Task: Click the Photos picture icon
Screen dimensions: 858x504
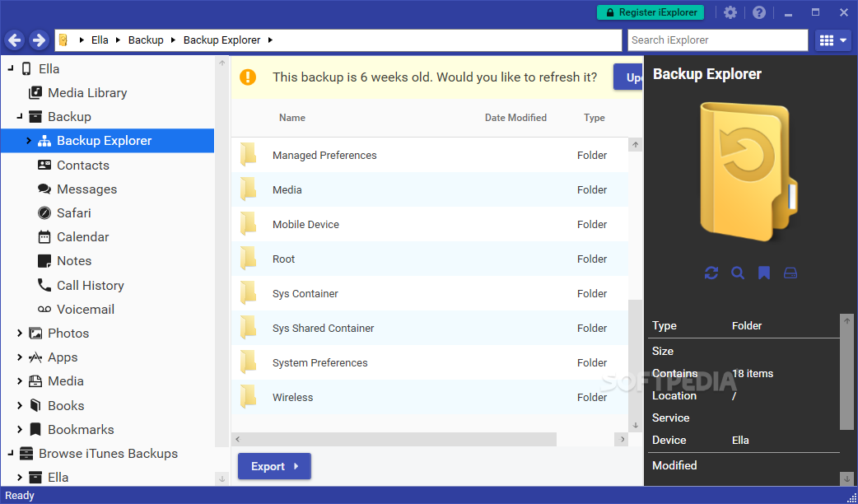Action: coord(35,334)
